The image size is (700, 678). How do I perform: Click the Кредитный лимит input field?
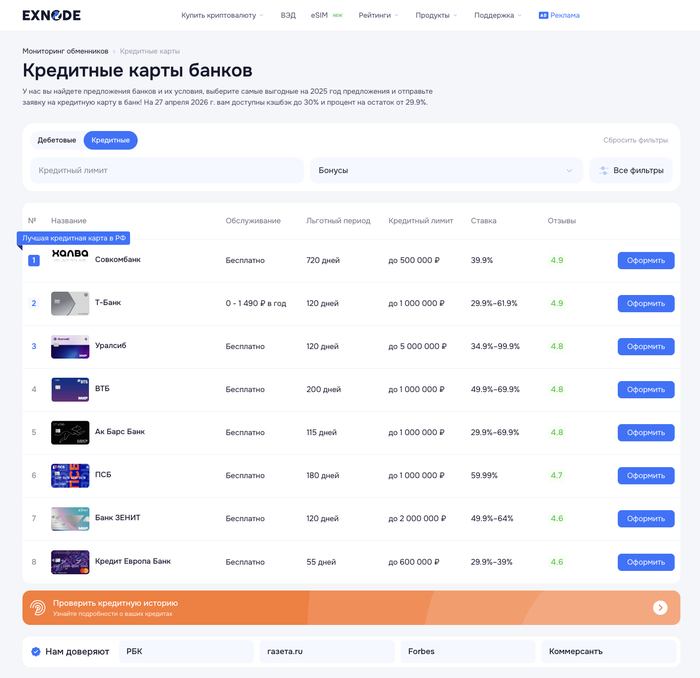[167, 171]
